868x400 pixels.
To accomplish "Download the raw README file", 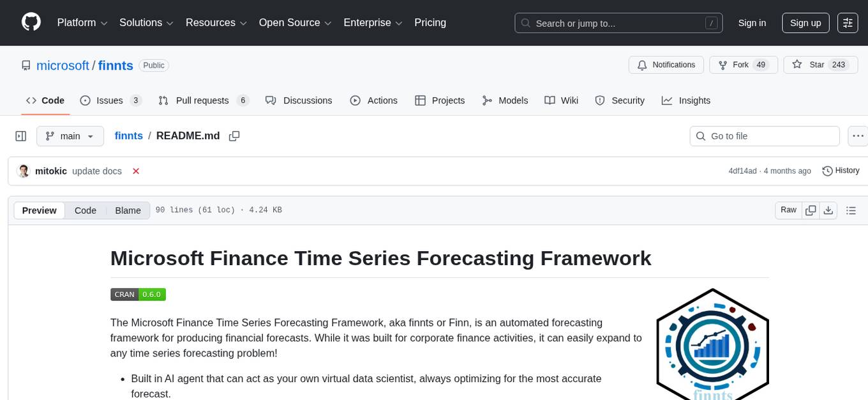I will (x=828, y=210).
